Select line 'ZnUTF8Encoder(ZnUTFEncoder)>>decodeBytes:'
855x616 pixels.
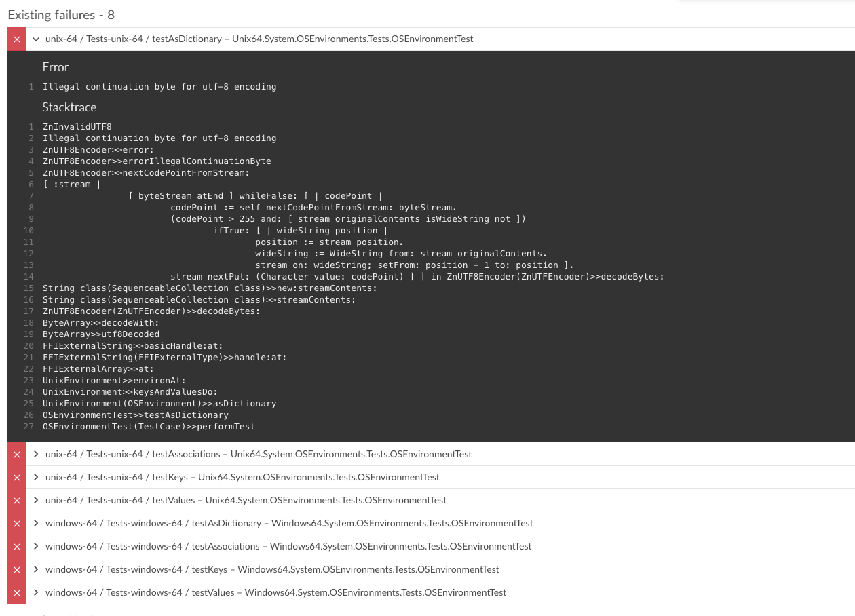point(151,311)
